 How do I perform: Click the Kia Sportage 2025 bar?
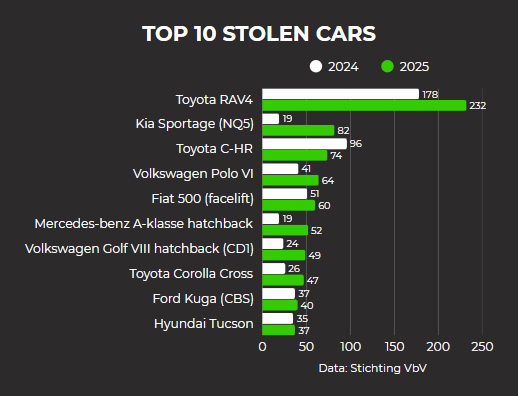[x=298, y=130]
